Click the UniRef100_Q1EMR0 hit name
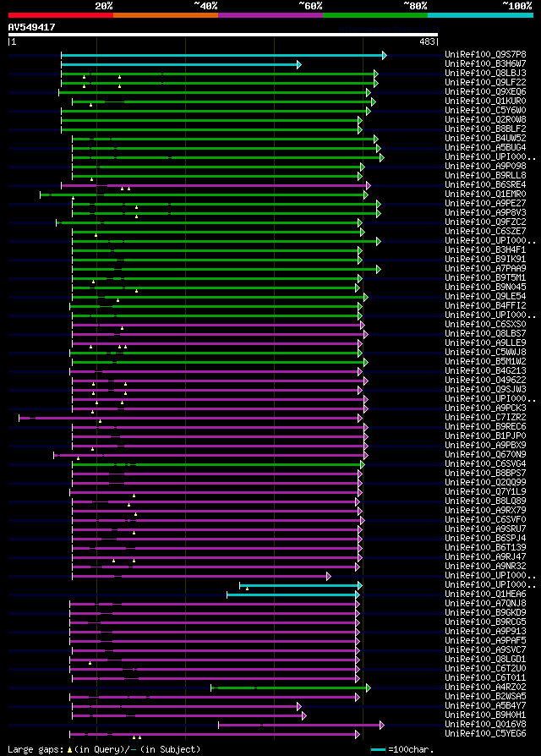The image size is (541, 756). [x=485, y=194]
